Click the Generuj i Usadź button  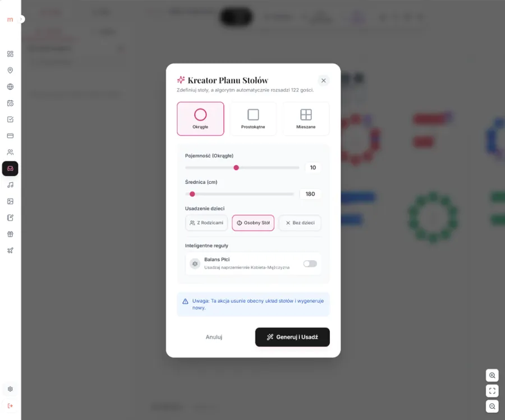click(x=292, y=337)
